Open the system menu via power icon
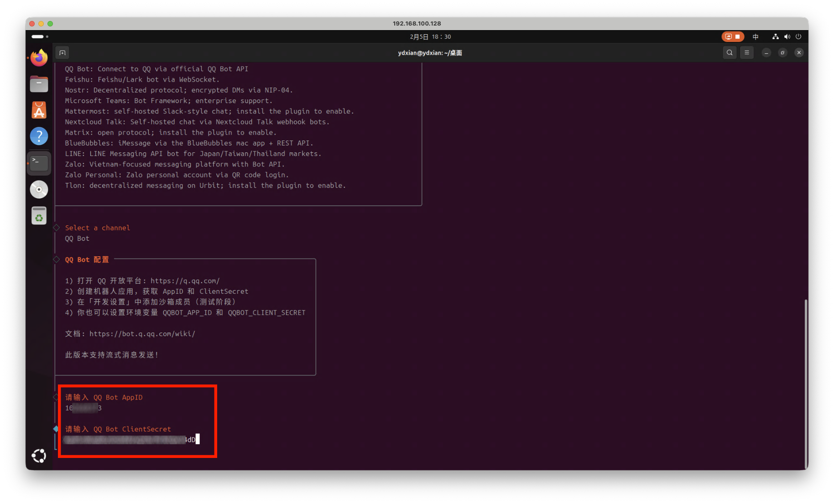 798,37
